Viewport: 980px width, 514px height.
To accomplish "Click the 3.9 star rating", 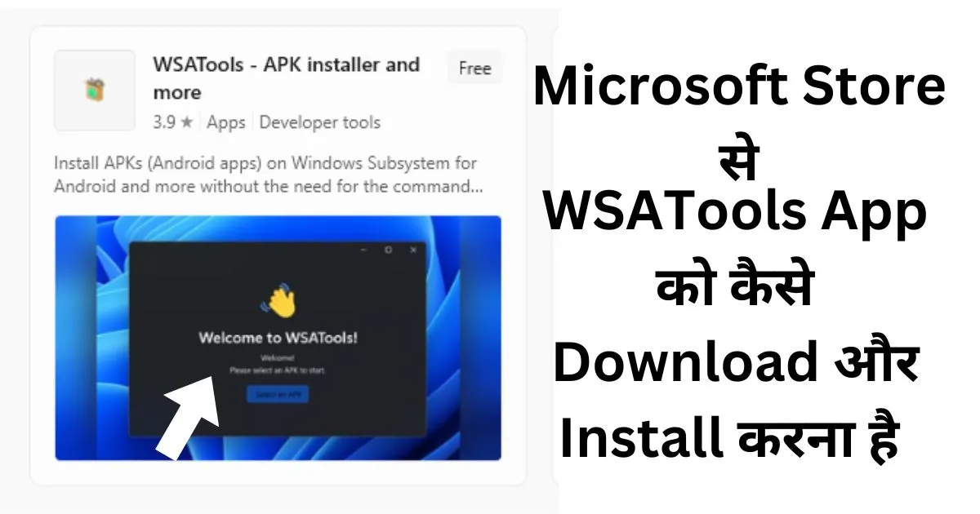I will coord(173,122).
